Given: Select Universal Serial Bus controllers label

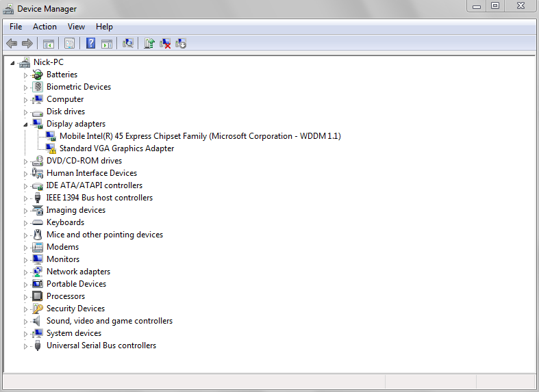Looking at the screenshot, I should click(x=101, y=345).
